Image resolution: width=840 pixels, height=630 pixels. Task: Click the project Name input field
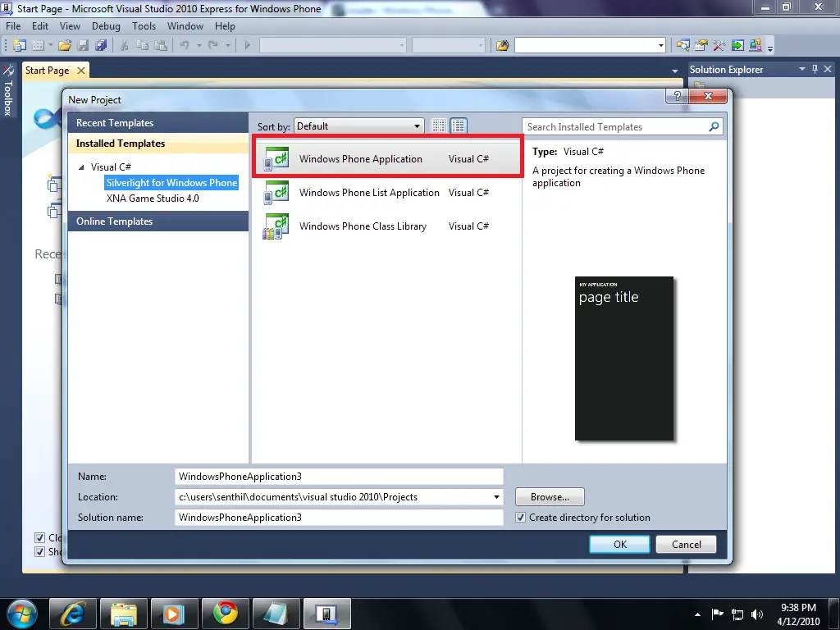pyautogui.click(x=339, y=477)
